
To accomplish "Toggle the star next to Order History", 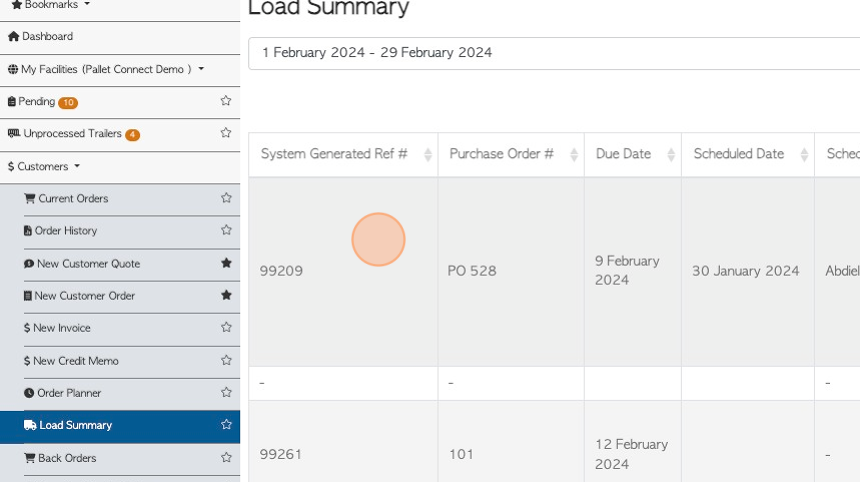I will 226,230.
